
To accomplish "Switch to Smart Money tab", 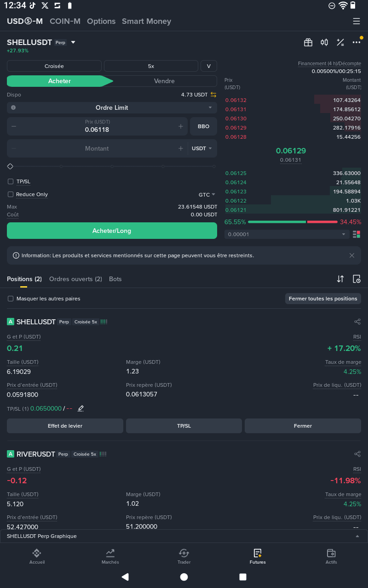I will (x=146, y=21).
